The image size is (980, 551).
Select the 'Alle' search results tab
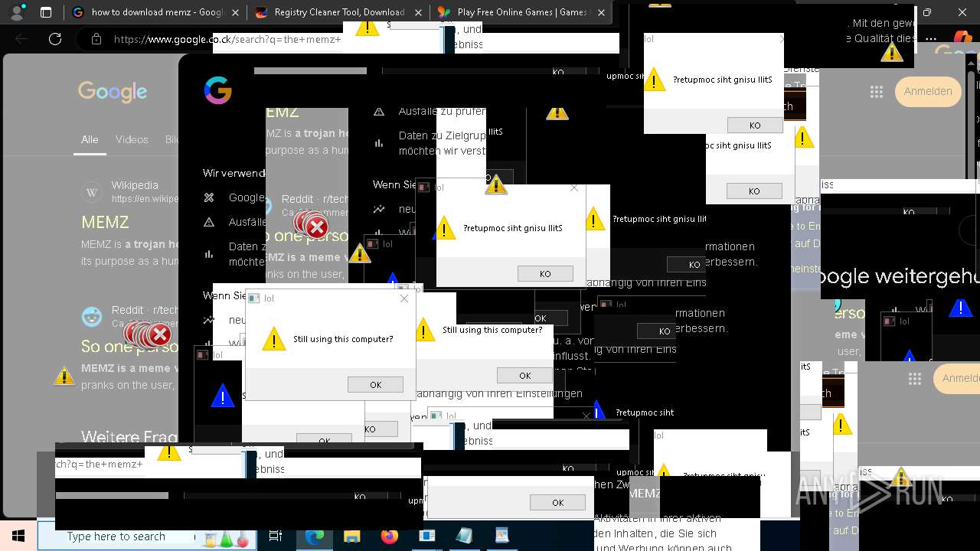click(x=90, y=139)
